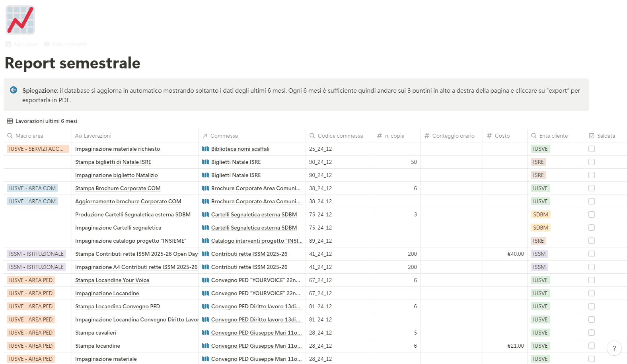This screenshot has width=627, height=364.
Task: Click the table view icon beside Lavorazioni ultimi 6 mesi
Action: pyautogui.click(x=10, y=121)
